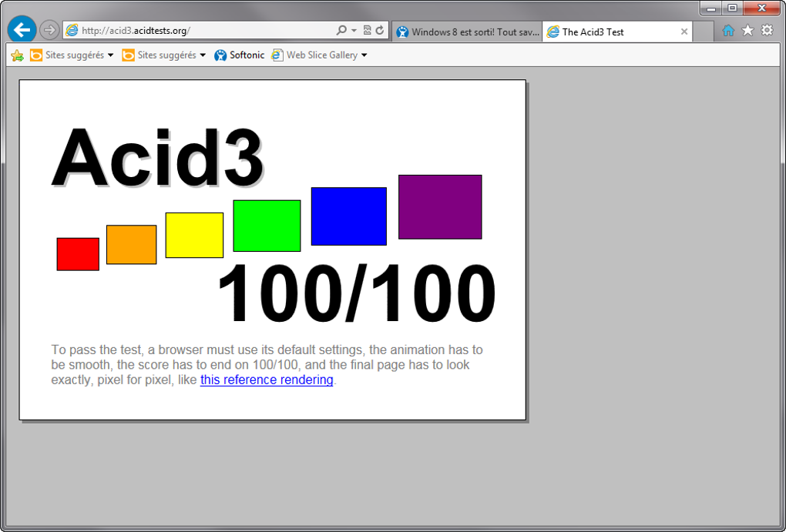This screenshot has height=532, width=786.
Task: Expand first Sites suggérés dropdown arrow
Action: (x=111, y=55)
